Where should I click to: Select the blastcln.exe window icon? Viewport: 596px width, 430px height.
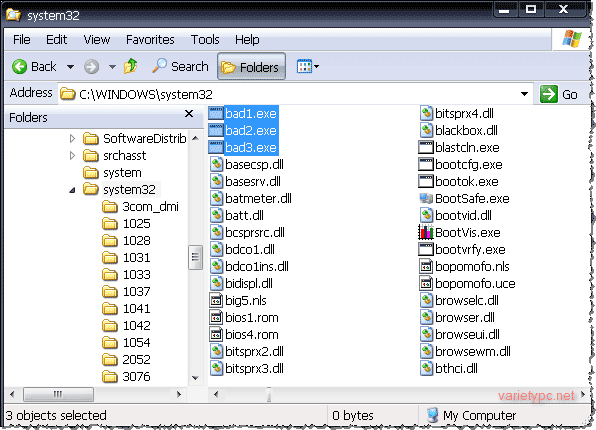point(426,147)
